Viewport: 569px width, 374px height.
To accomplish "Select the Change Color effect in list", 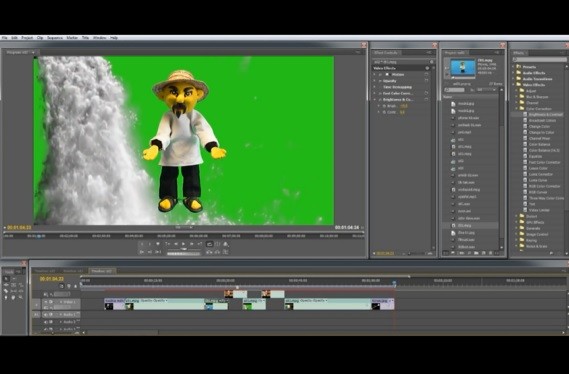I will point(539,126).
